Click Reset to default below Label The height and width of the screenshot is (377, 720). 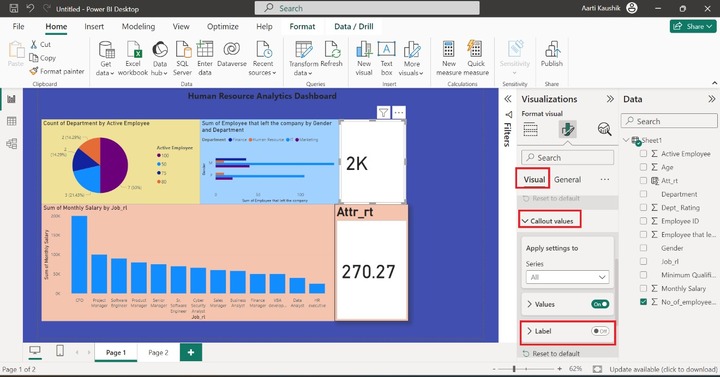tap(551, 354)
